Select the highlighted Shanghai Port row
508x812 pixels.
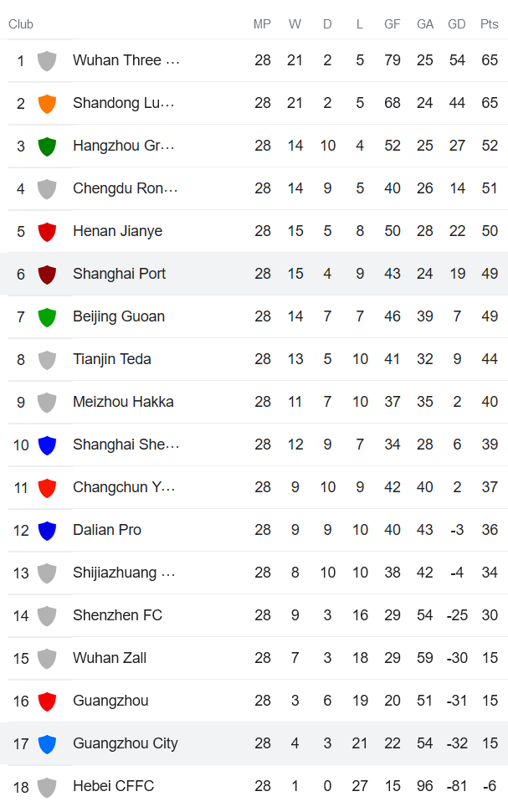click(x=251, y=274)
